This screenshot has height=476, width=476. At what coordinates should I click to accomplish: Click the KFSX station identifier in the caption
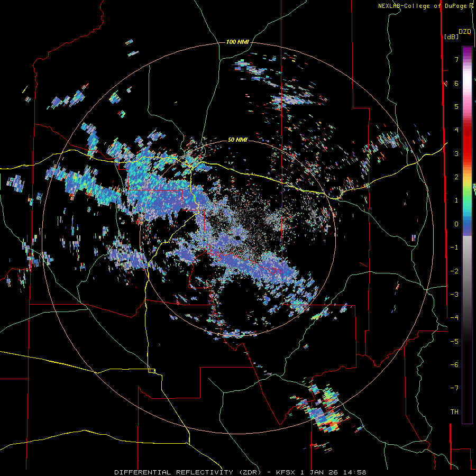pos(286,472)
